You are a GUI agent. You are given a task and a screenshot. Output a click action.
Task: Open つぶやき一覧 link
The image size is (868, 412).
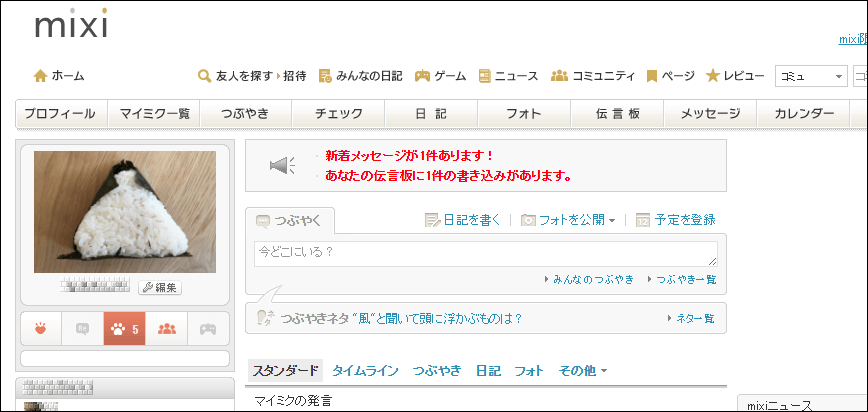[686, 280]
